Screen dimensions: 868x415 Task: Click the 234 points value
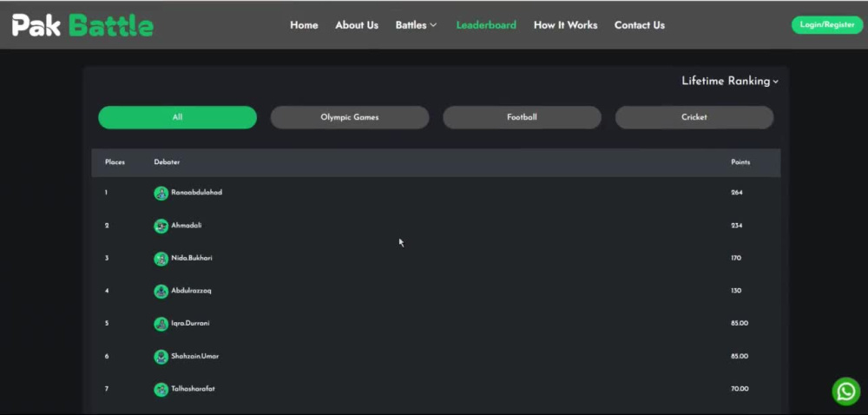click(737, 225)
